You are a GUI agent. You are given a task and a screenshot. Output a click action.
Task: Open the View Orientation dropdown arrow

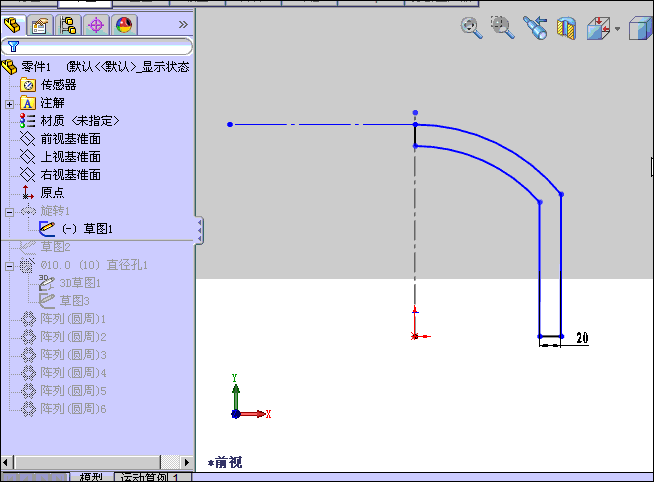pyautogui.click(x=617, y=29)
